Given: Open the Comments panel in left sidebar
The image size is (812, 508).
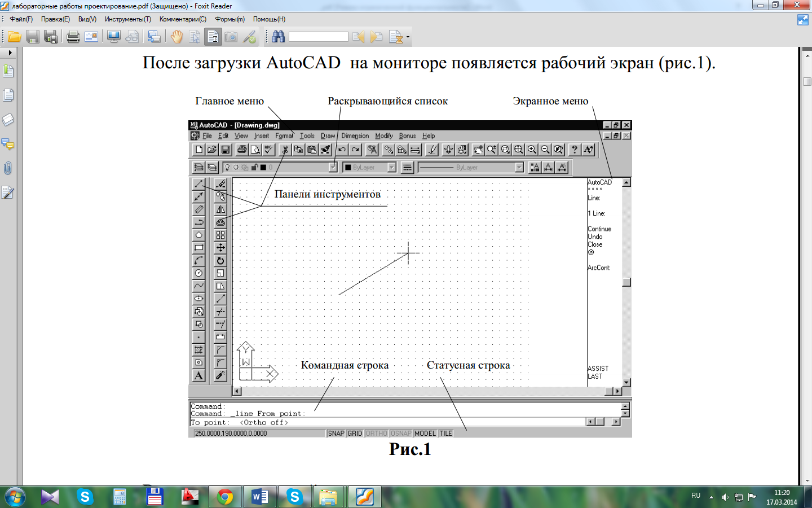Looking at the screenshot, I should coord(8,144).
